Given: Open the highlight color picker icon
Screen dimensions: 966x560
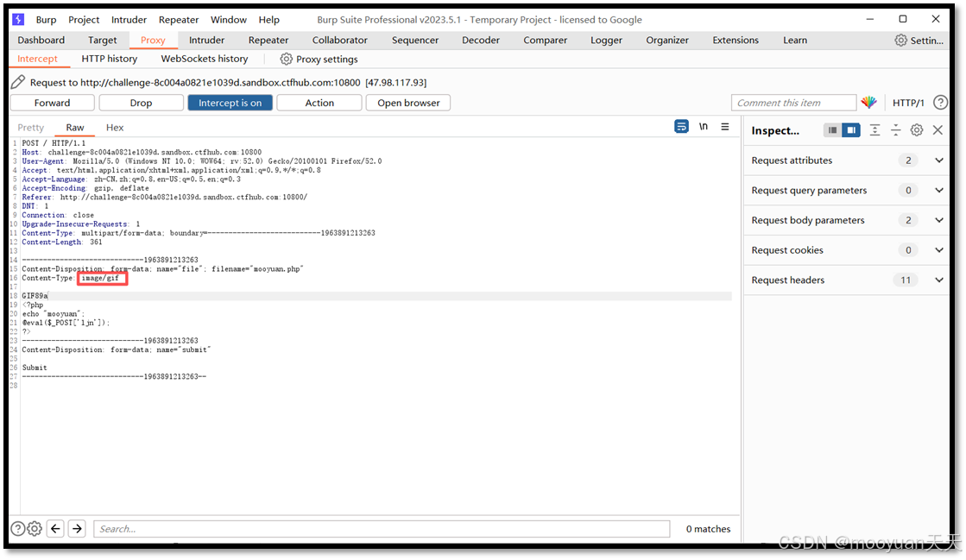Looking at the screenshot, I should pos(868,103).
